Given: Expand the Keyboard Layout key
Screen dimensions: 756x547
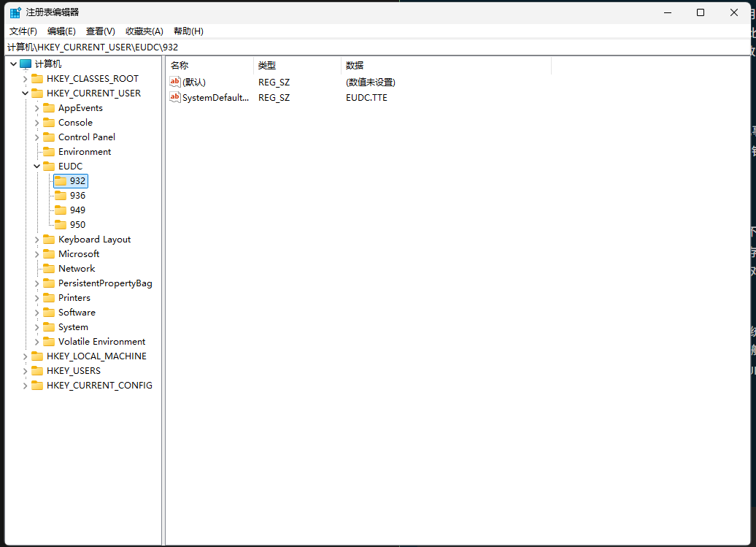Looking at the screenshot, I should (36, 240).
